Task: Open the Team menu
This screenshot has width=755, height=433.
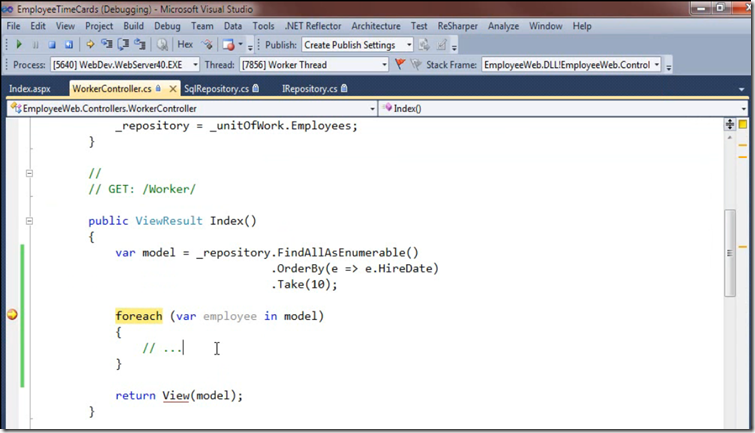Action: click(202, 26)
